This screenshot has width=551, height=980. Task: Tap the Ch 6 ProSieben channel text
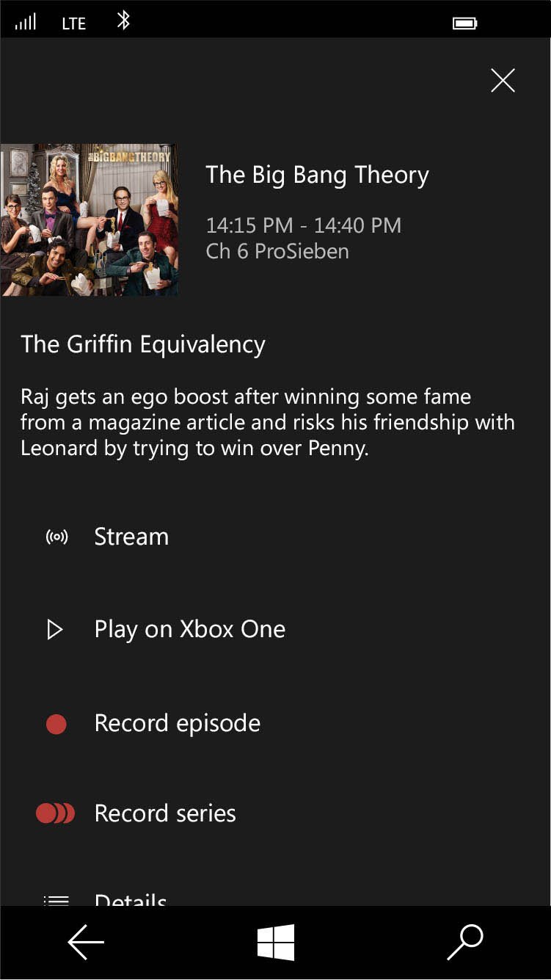click(x=277, y=252)
